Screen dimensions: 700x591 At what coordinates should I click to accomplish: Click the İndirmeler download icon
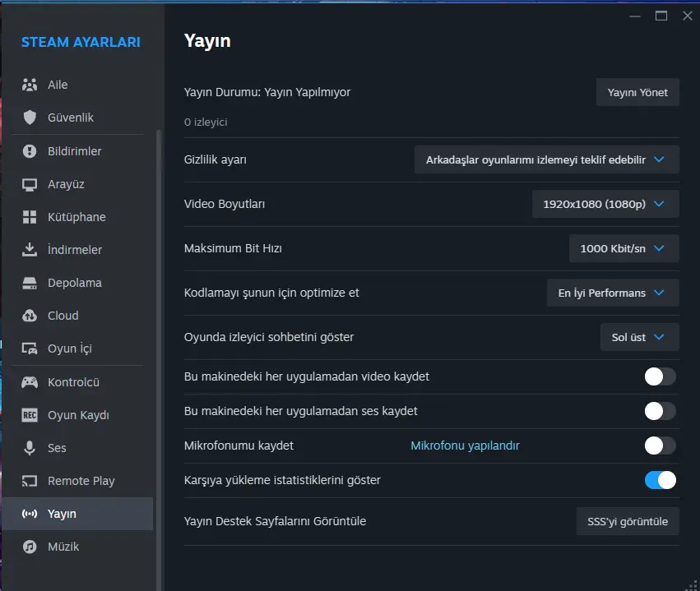pos(30,250)
